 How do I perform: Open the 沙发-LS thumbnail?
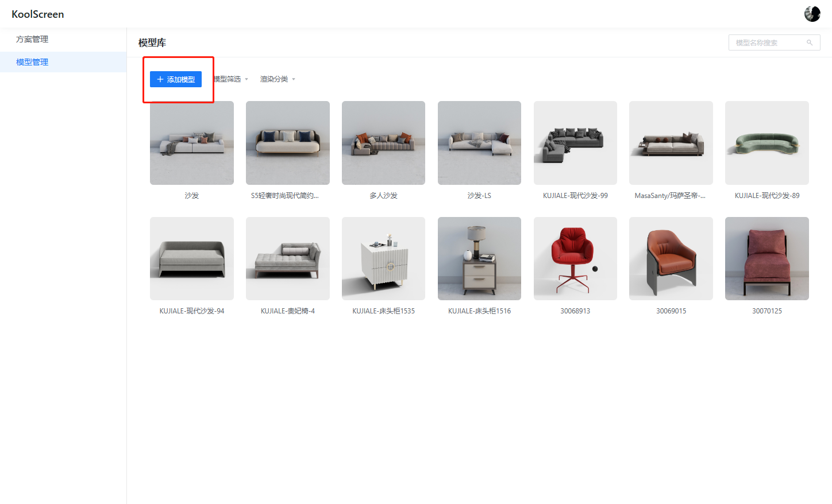point(479,143)
